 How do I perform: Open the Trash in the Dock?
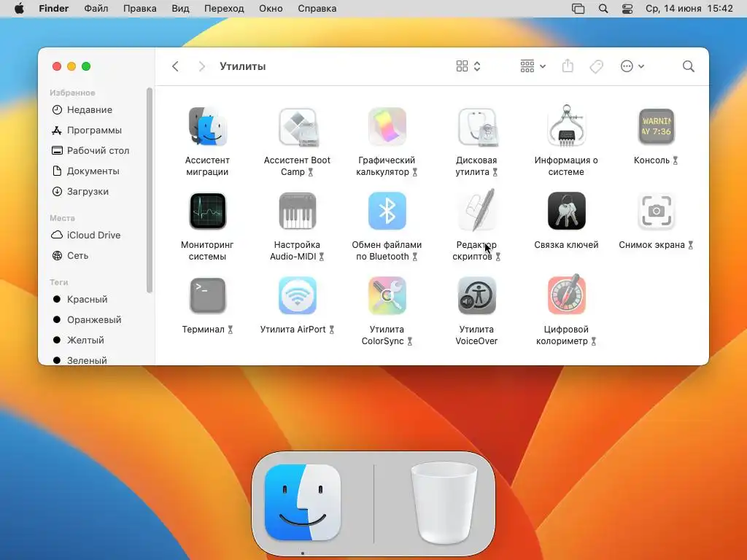[x=444, y=502]
